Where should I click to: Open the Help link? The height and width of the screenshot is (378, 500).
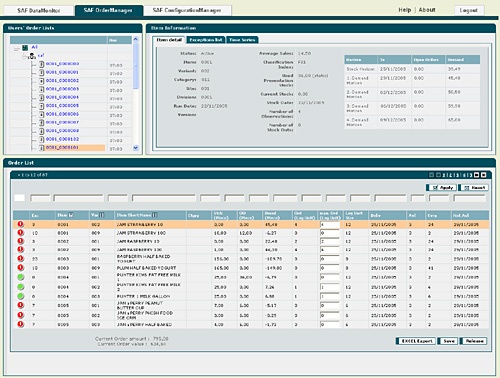[x=405, y=10]
